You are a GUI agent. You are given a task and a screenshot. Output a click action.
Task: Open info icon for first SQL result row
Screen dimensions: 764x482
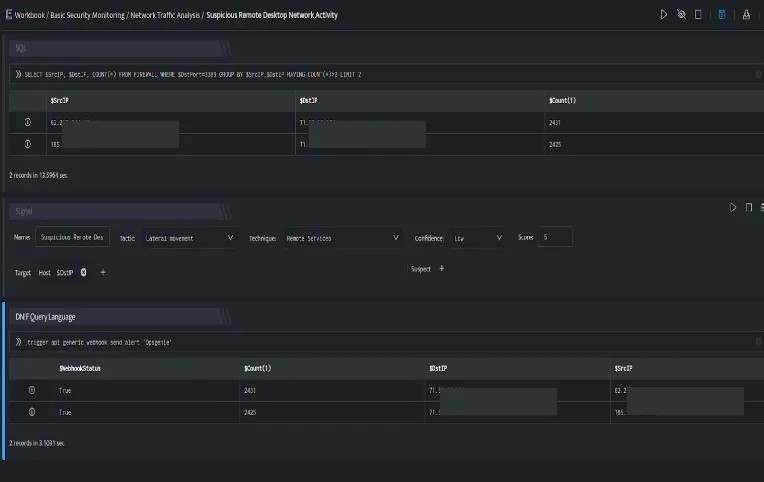[28, 122]
